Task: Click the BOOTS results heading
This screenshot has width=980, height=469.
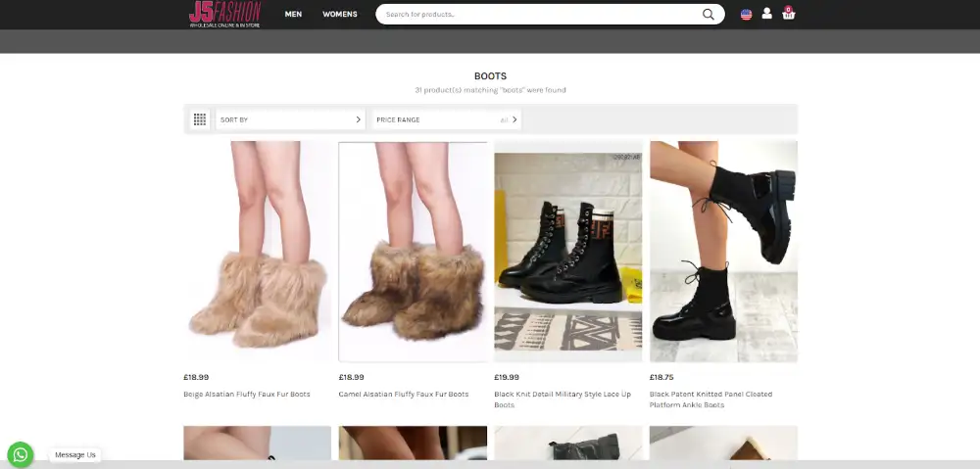Action: click(491, 76)
